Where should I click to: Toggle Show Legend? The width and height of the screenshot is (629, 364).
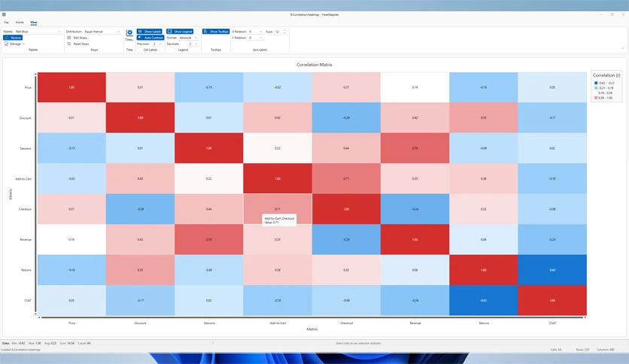click(x=180, y=32)
